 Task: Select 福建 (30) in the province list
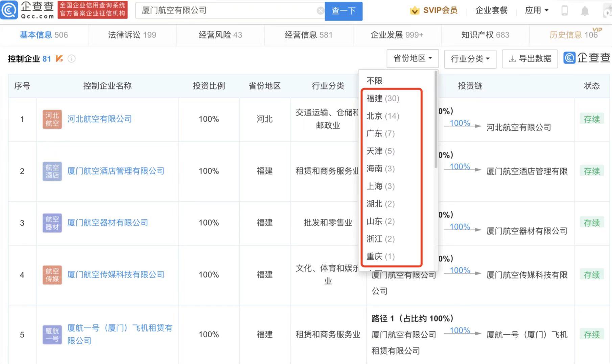383,98
